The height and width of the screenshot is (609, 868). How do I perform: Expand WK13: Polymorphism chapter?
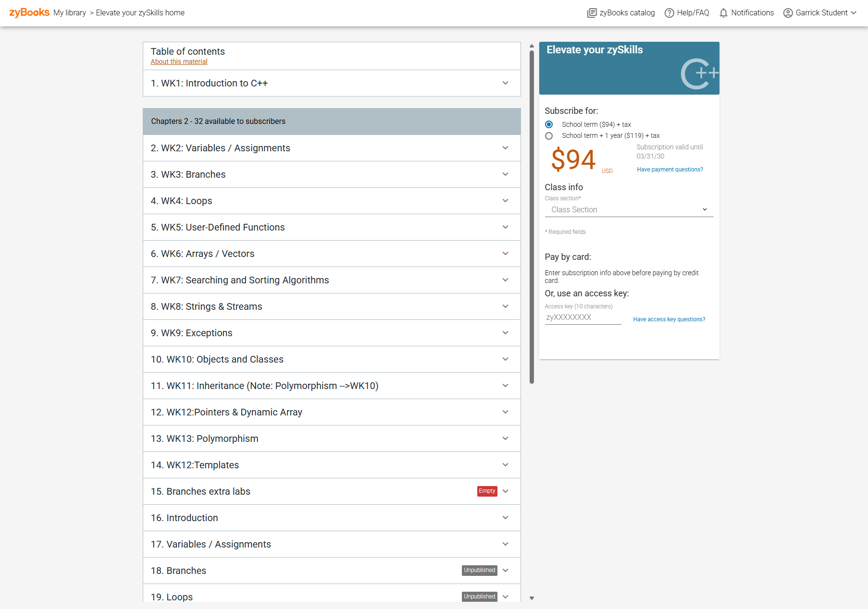click(x=332, y=438)
